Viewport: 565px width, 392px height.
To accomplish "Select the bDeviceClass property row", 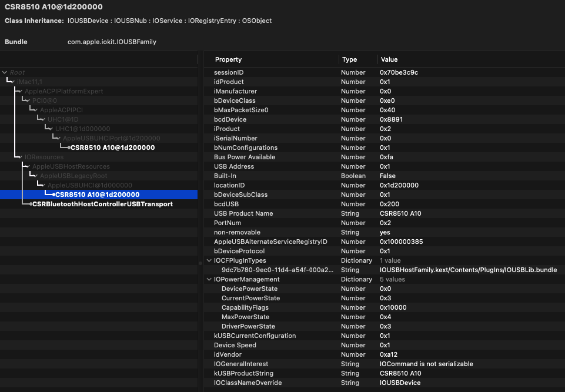I will coord(384,100).
